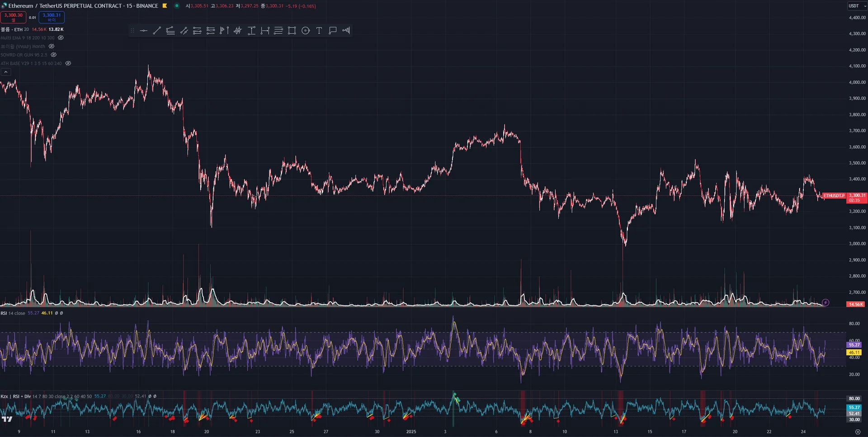Show the SOWRD OR GUN indicator

tap(54, 55)
